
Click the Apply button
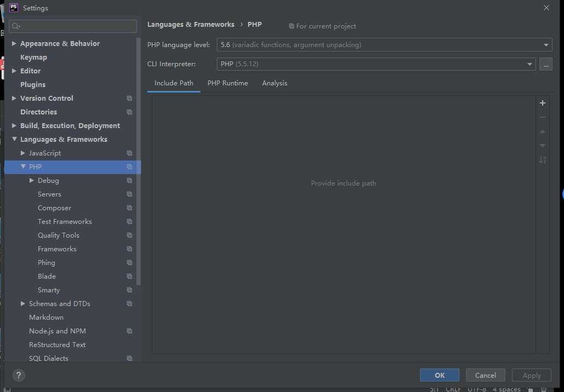[532, 375]
